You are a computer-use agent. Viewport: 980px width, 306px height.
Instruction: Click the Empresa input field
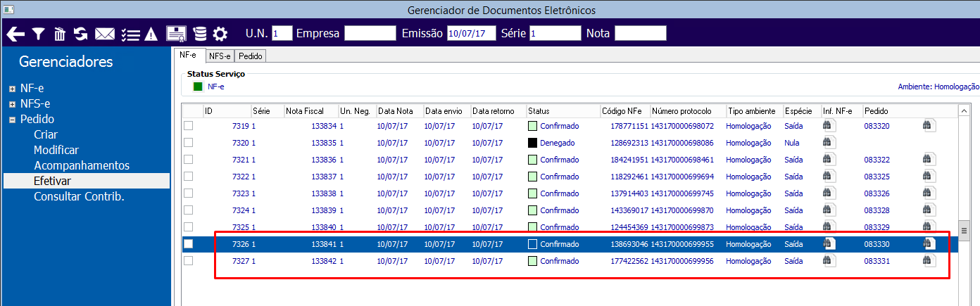[x=370, y=33]
